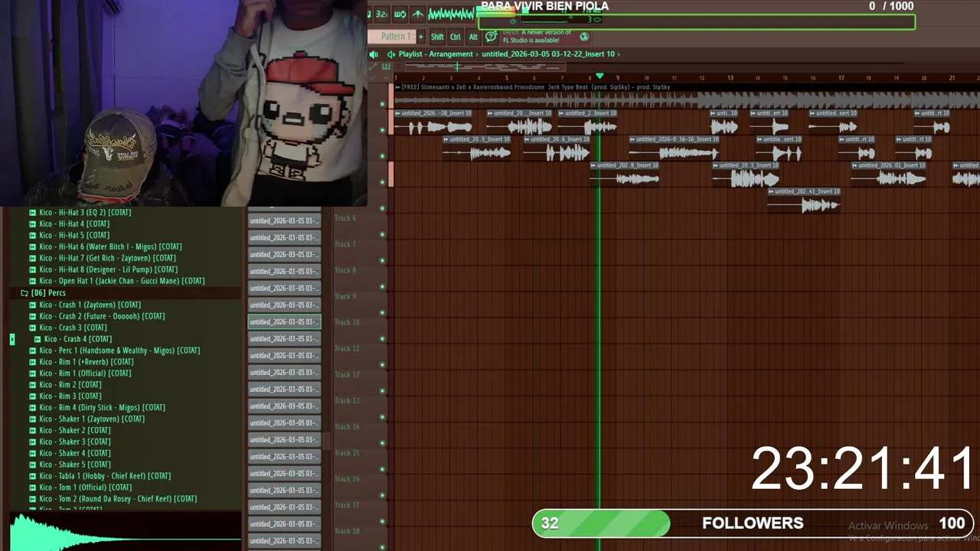Click picker panel vertical scrollbar handle
The width and height of the screenshot is (980, 551).
tap(325, 442)
